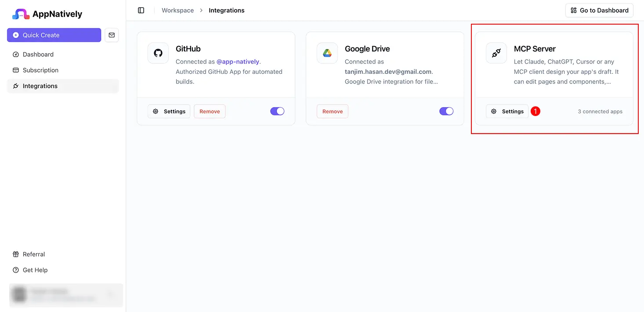Toggle the sidebar panel icon

pyautogui.click(x=141, y=10)
